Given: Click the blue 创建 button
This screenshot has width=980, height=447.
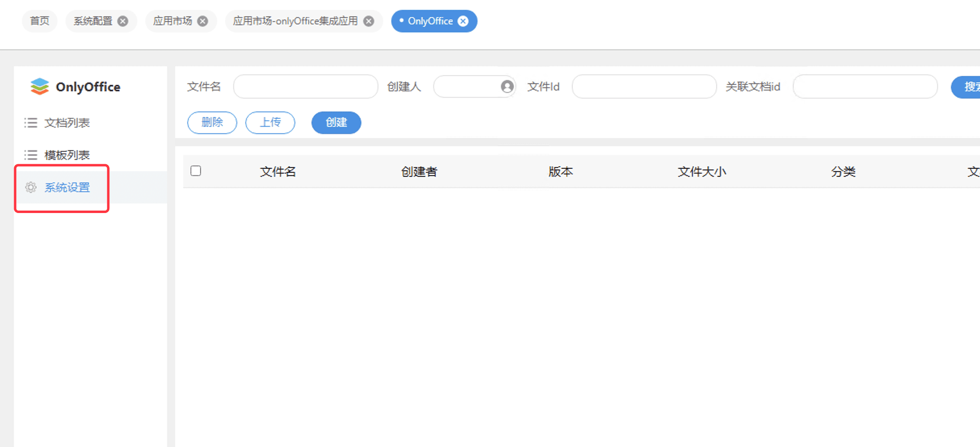Looking at the screenshot, I should [x=336, y=123].
